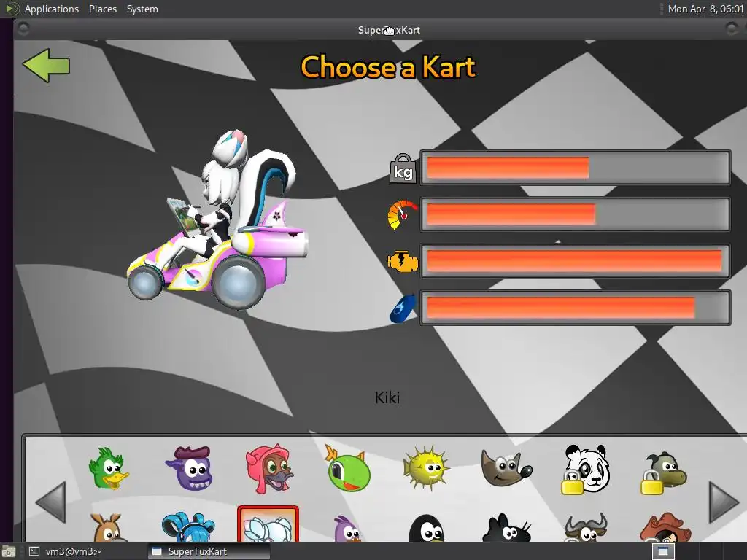The image size is (747, 560).
Task: Click the max speed stat bar
Action: pos(575,214)
